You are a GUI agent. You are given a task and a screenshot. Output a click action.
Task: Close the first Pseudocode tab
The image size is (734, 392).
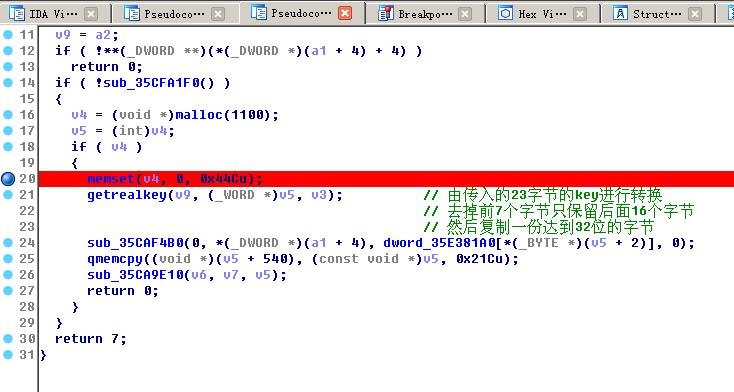click(218, 14)
